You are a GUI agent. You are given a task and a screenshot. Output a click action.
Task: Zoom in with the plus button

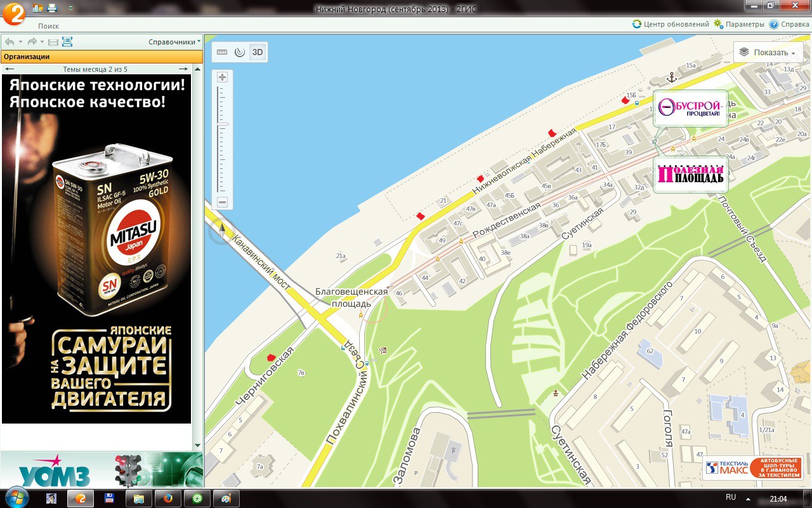coord(222,77)
